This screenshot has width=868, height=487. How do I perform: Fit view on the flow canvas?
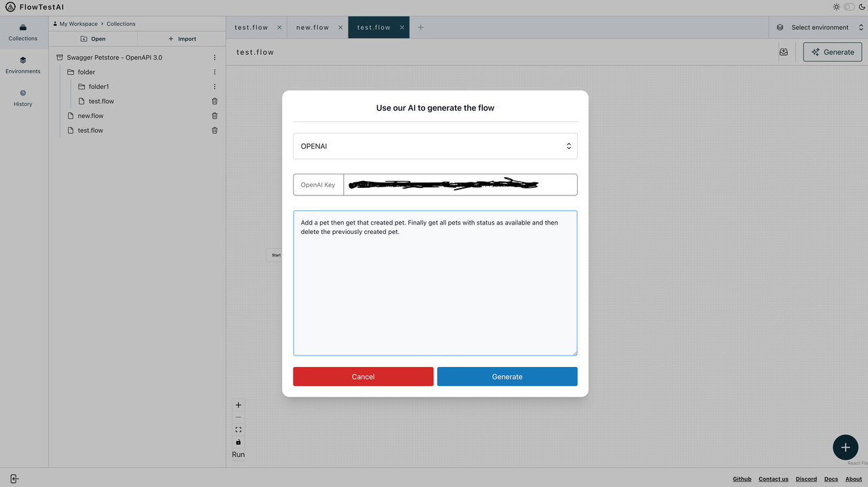click(x=238, y=429)
